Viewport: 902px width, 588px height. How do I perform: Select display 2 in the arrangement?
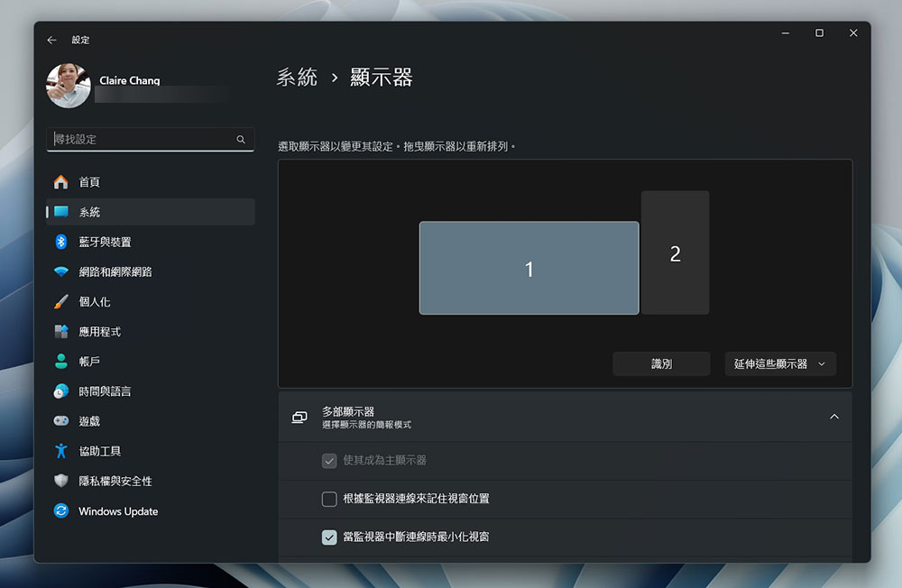(676, 253)
